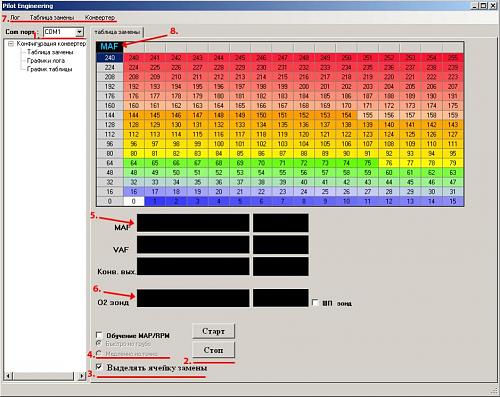500x397 pixels.
Task: Select row header 0 in table
Action: coord(110,201)
